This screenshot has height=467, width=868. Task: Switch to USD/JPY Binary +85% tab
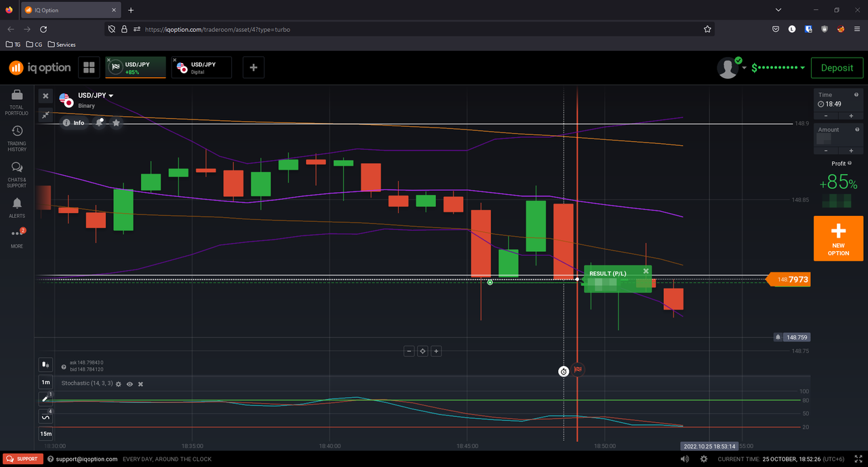(136, 67)
